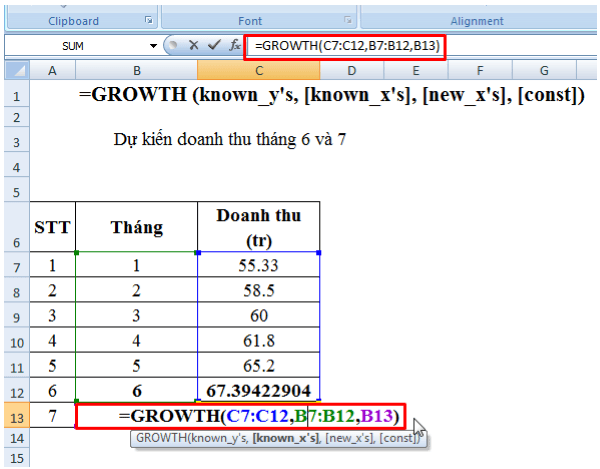Click the Cancel (X) formula button

pos(194,46)
